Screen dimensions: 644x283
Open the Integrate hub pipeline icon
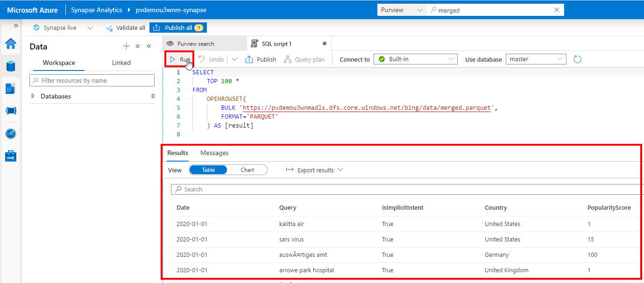(x=11, y=111)
